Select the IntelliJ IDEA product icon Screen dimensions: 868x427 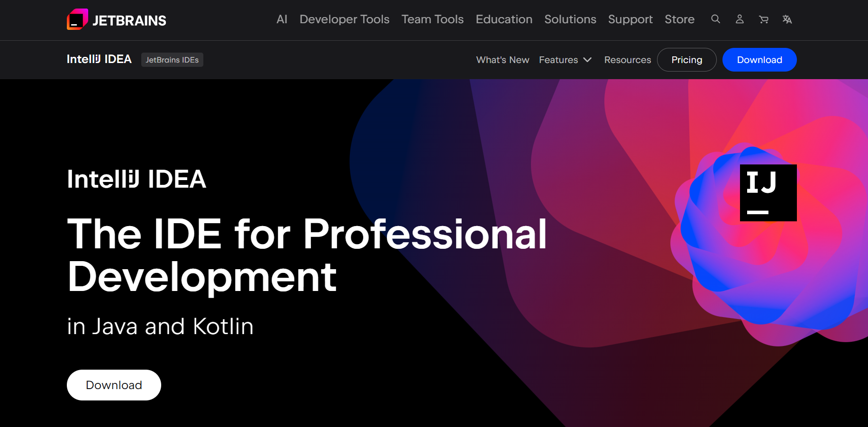point(768,192)
